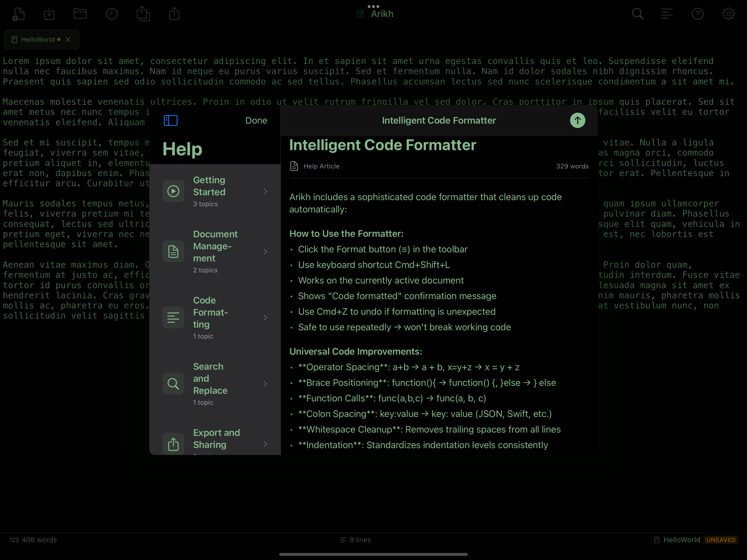Click the 123 counter icon in the status bar

pos(14,540)
